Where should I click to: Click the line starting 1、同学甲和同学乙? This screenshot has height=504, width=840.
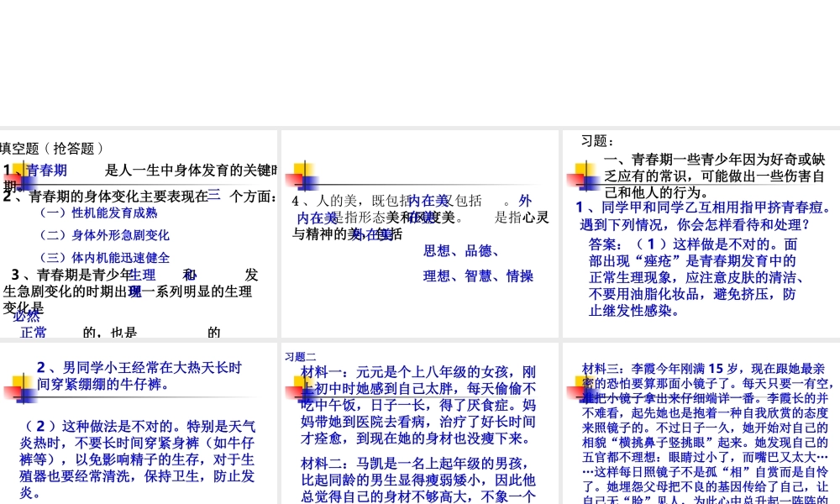pos(704,207)
